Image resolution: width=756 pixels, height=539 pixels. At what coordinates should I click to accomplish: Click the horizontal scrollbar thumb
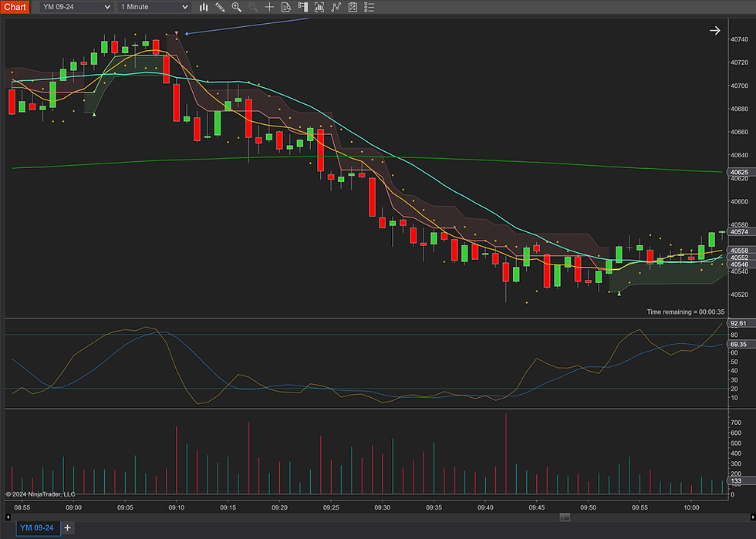click(x=565, y=517)
